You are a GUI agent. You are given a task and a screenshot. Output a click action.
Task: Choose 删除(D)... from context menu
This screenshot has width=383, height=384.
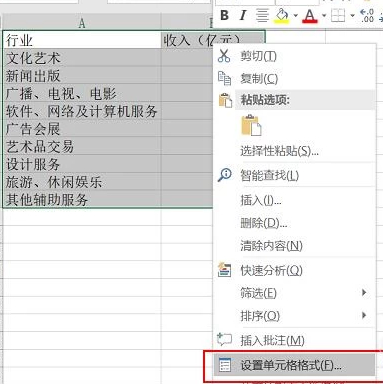tap(264, 223)
